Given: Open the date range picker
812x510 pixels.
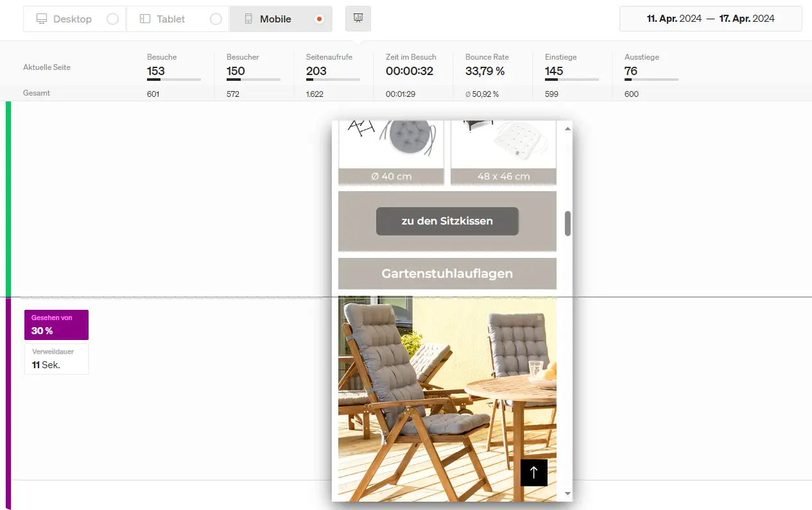Looking at the screenshot, I should [711, 19].
